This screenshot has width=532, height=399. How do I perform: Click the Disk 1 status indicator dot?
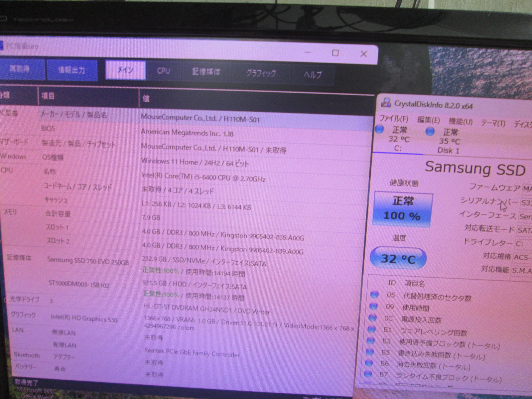coord(430,131)
